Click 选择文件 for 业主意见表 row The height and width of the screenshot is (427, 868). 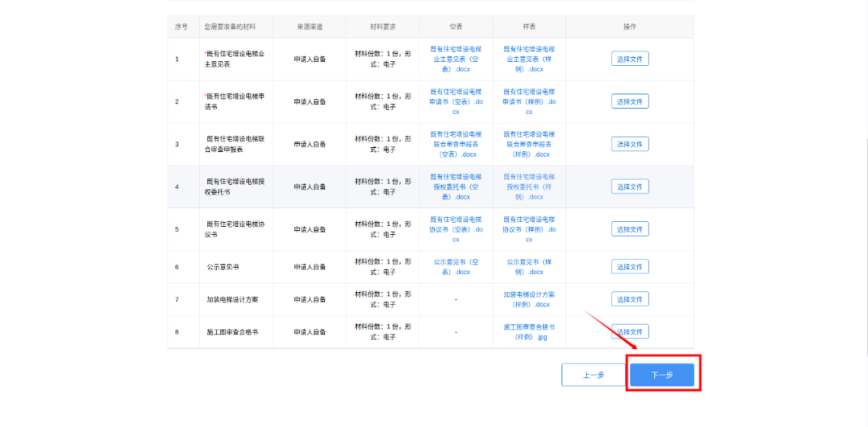point(629,59)
